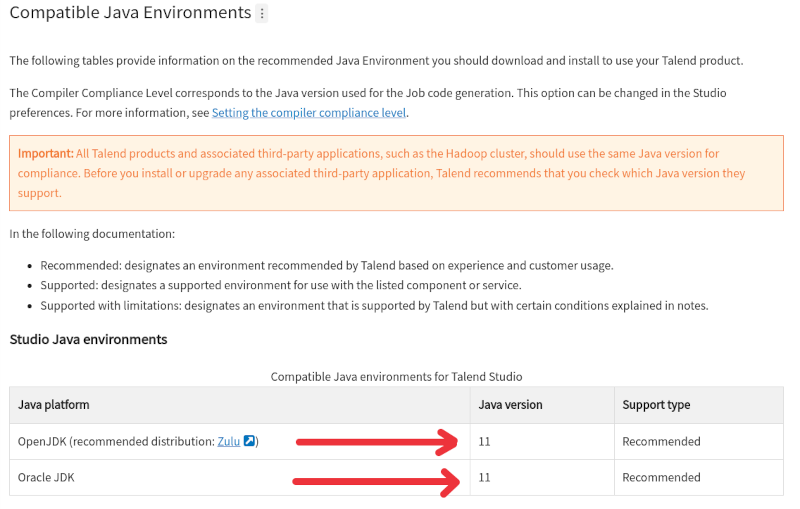The image size is (800, 509).
Task: Click the table caption Compatible Java environments for Talend Studio
Action: point(396,377)
